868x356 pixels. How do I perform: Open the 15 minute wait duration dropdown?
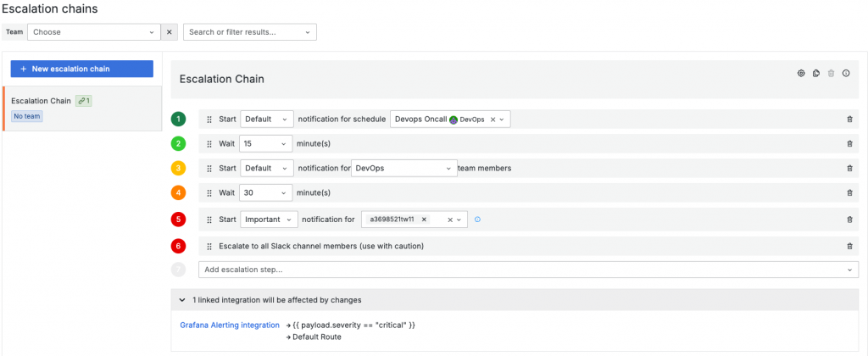[266, 144]
